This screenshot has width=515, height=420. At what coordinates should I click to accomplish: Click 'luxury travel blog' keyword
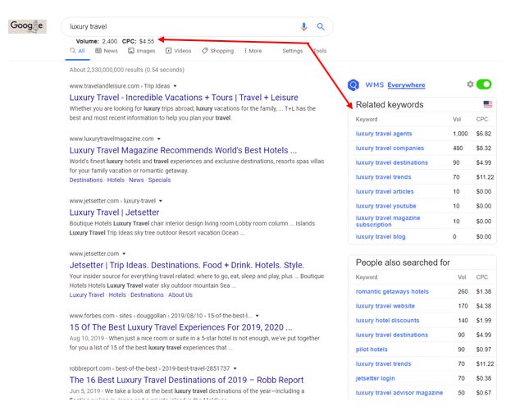point(381,236)
